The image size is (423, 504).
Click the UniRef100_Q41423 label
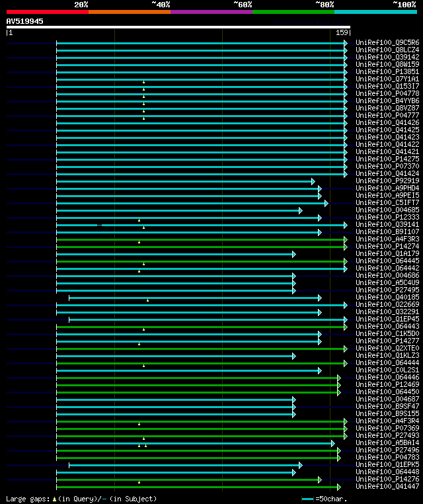(x=387, y=137)
